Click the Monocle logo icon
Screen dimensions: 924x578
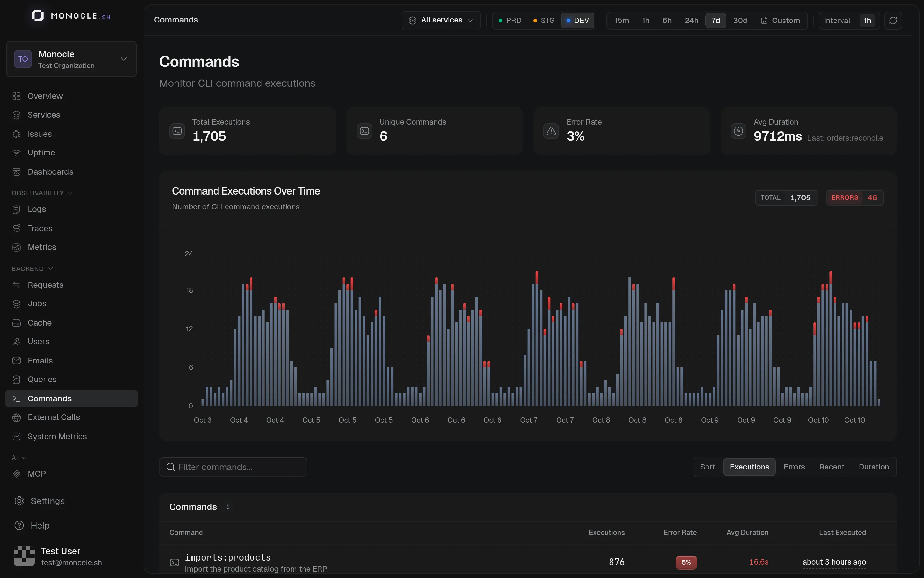tap(38, 16)
